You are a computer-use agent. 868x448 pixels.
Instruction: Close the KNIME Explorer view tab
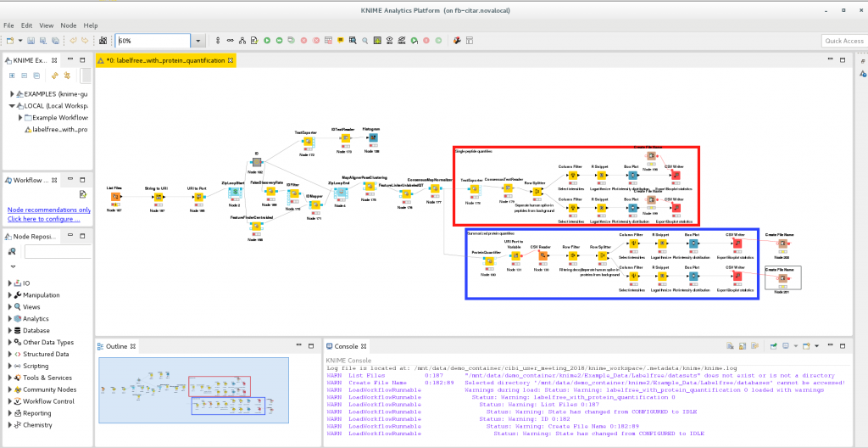click(54, 60)
